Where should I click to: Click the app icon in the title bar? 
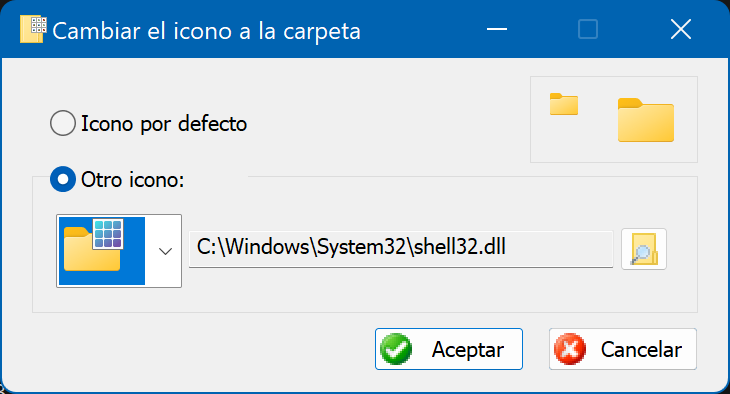pos(33,29)
